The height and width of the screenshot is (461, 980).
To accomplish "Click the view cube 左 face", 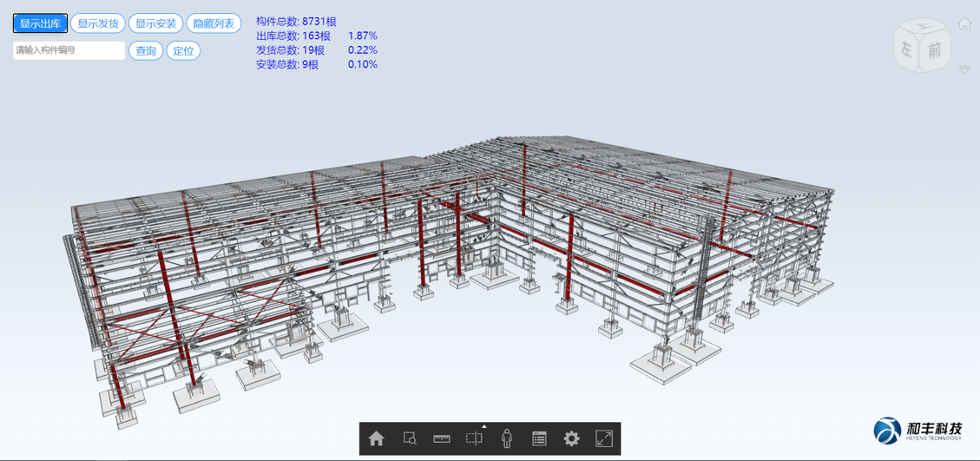I will [x=908, y=49].
